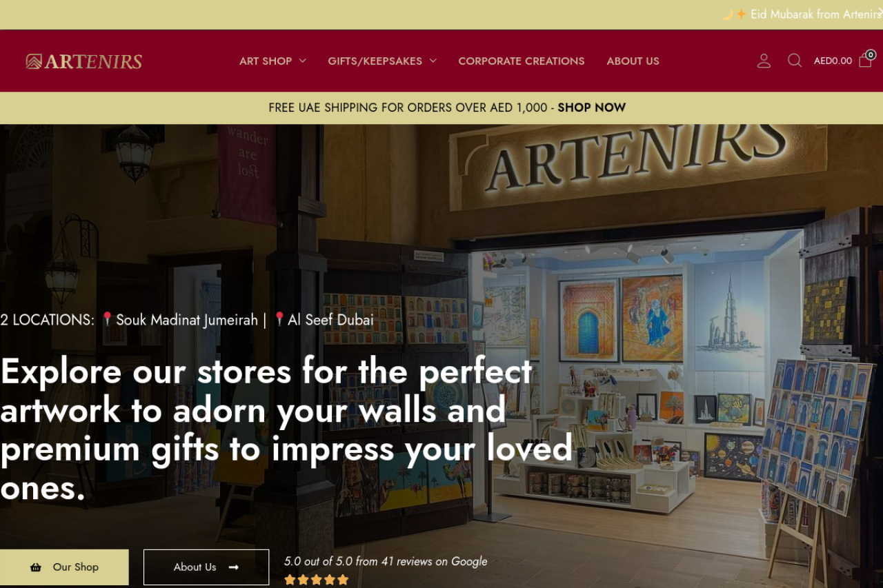
Task: Click the Artenirs logo
Action: pyautogui.click(x=84, y=61)
